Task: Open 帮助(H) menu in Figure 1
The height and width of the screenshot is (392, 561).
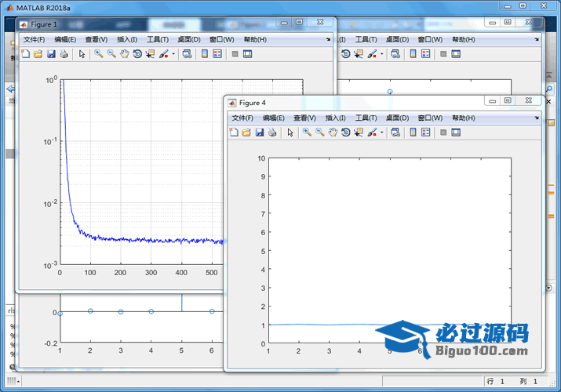Action: (255, 40)
